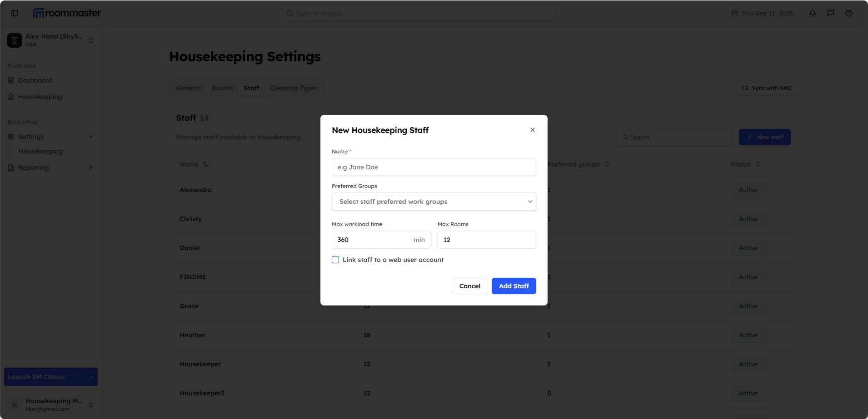Click the roommaster logo
868x419 pixels.
[x=67, y=13]
